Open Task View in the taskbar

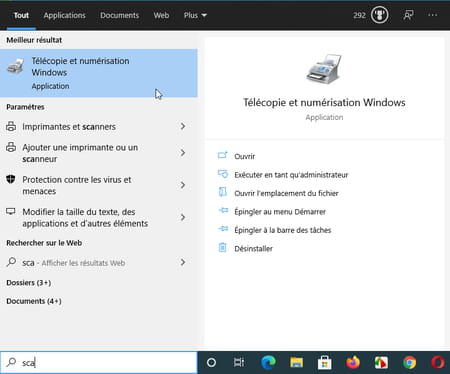(x=239, y=362)
